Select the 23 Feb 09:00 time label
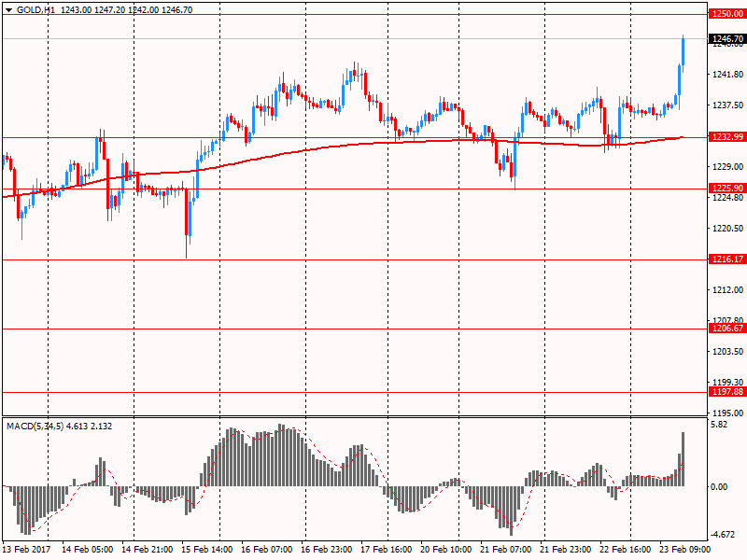The image size is (747, 560). click(684, 551)
